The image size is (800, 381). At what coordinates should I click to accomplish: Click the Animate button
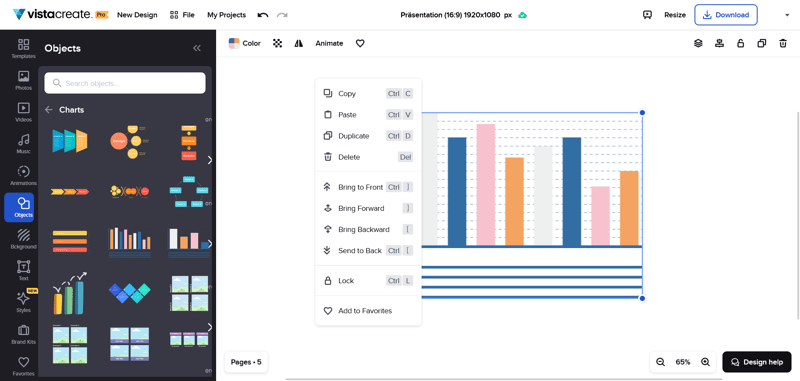point(329,43)
